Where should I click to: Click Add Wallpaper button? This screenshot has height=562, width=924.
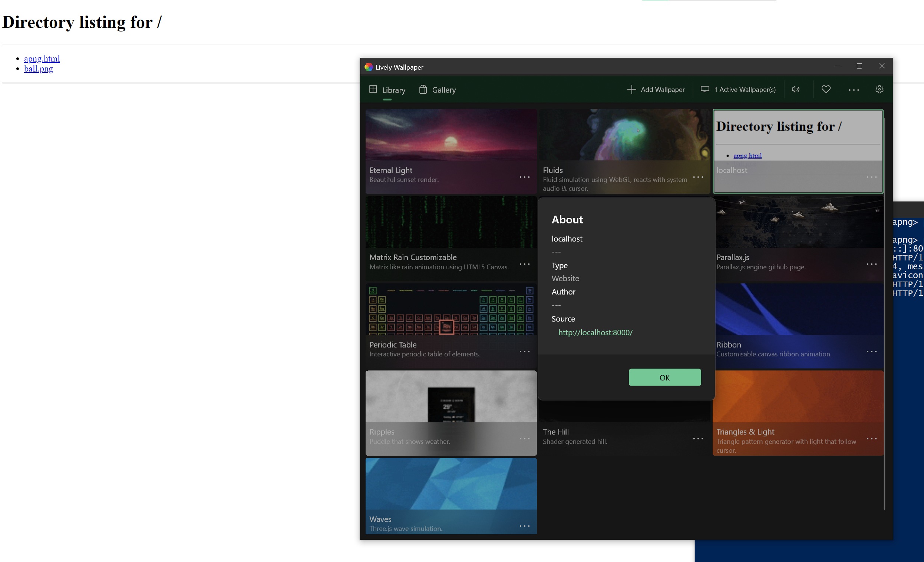tap(656, 90)
